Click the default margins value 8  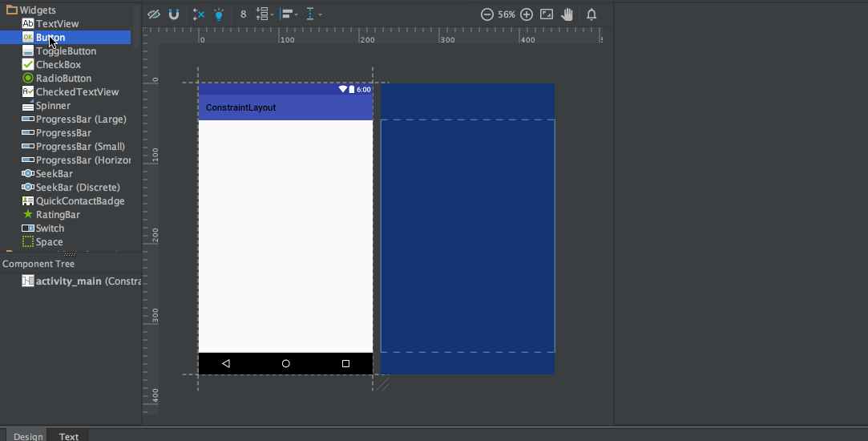coord(244,14)
